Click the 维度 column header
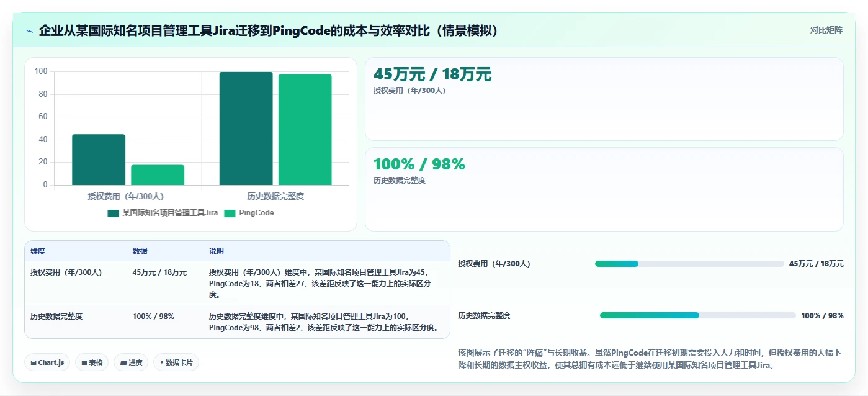Screen dimensions: 868x396 [38, 251]
